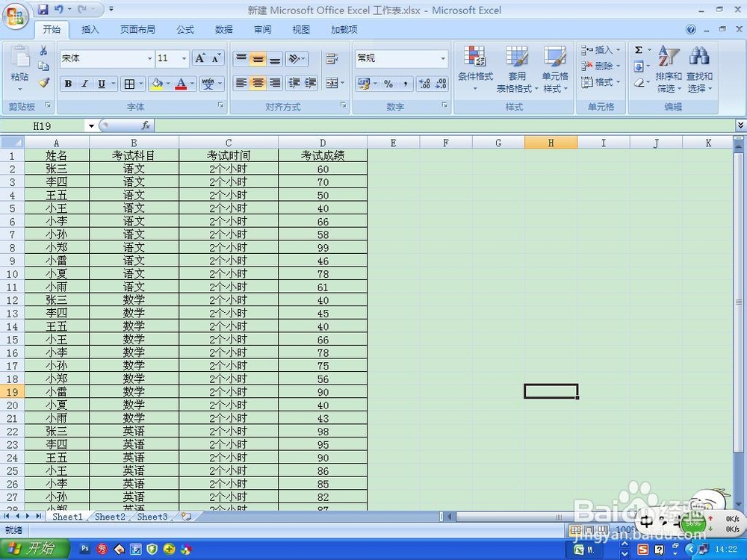Switch to the 视图 ribbon tab
This screenshot has width=747, height=560.
301,30
